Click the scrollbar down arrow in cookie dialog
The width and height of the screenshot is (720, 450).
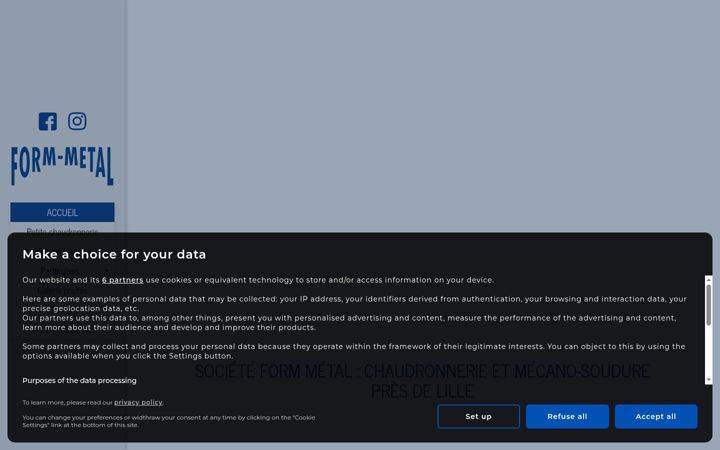tap(709, 380)
